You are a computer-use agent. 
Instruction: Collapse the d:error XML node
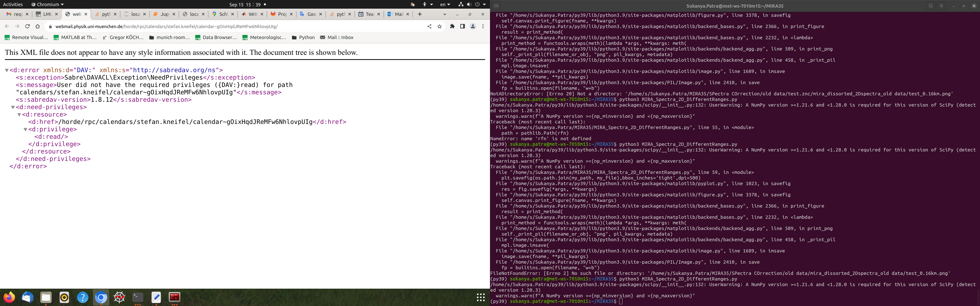point(7,70)
